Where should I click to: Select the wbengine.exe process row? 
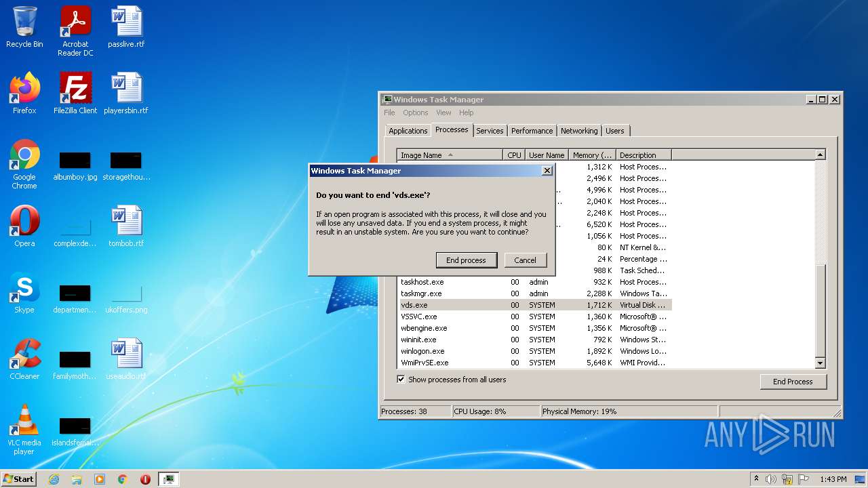(534, 328)
